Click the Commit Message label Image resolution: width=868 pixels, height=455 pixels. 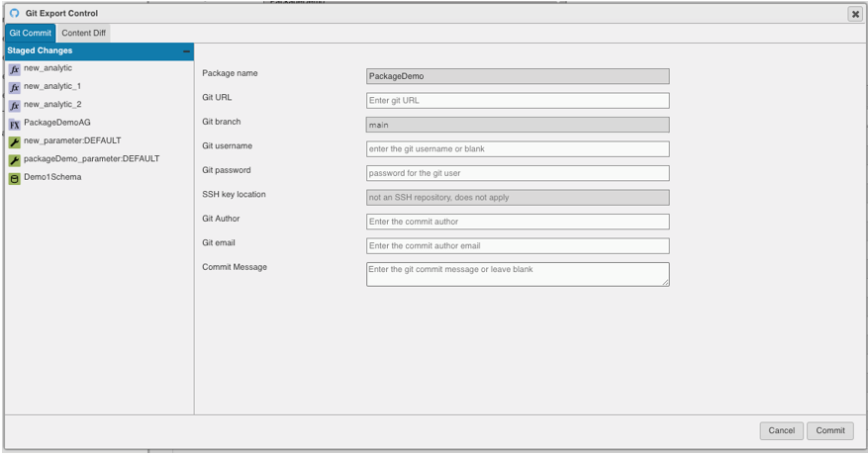(235, 267)
